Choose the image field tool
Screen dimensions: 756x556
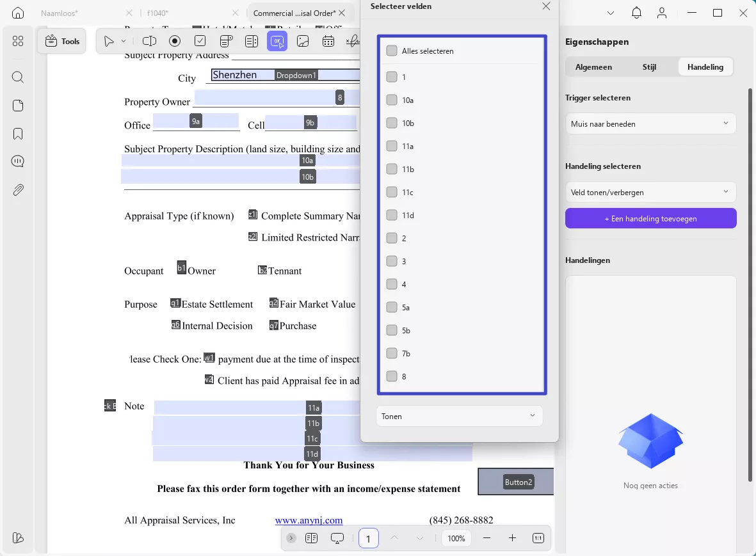pyautogui.click(x=303, y=42)
